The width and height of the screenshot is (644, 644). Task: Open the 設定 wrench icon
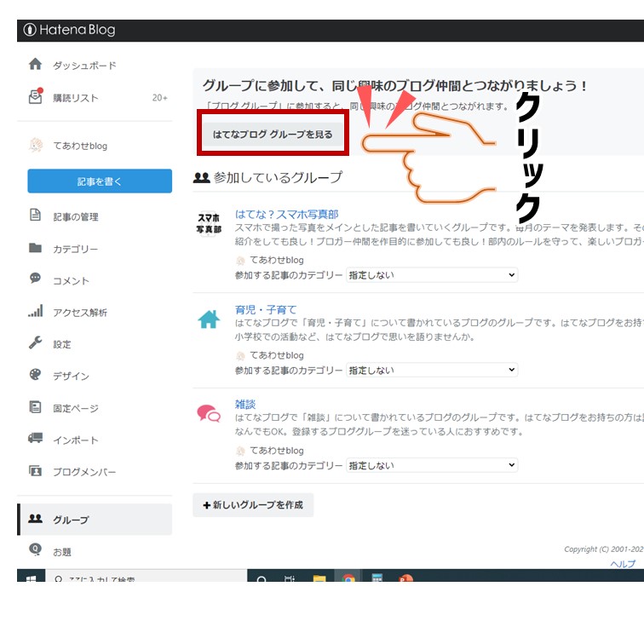(35, 342)
